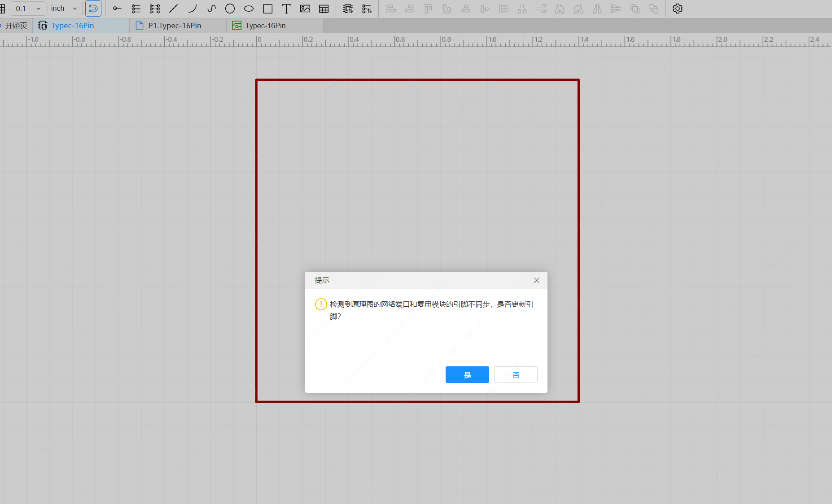Select the arc drawing tool
This screenshot has width=832, height=504.
pyautogui.click(x=193, y=9)
